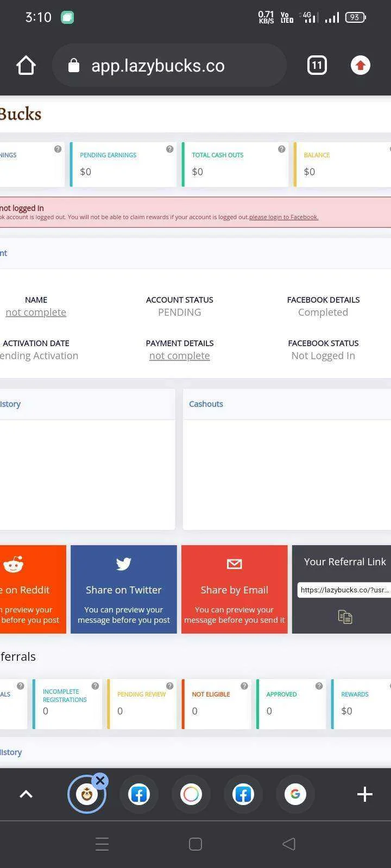This screenshot has height=868, width=391.
Task: Click Share on Twitter text
Action: 124,590
